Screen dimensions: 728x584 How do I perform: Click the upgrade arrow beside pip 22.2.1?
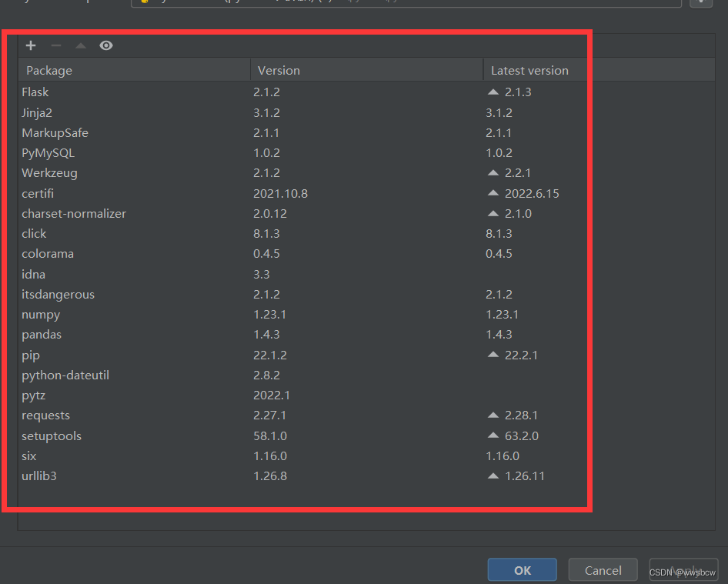tap(493, 355)
